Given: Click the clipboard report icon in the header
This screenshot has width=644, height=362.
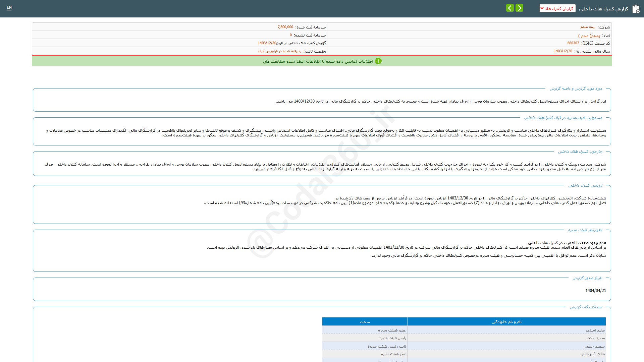Looking at the screenshot, I should click(x=636, y=9).
